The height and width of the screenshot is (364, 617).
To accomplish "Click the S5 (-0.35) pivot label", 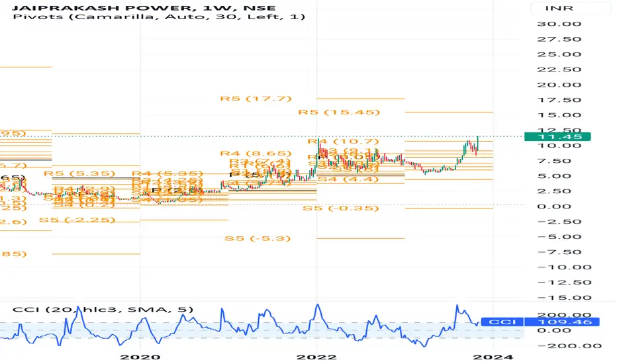I will (x=341, y=208).
